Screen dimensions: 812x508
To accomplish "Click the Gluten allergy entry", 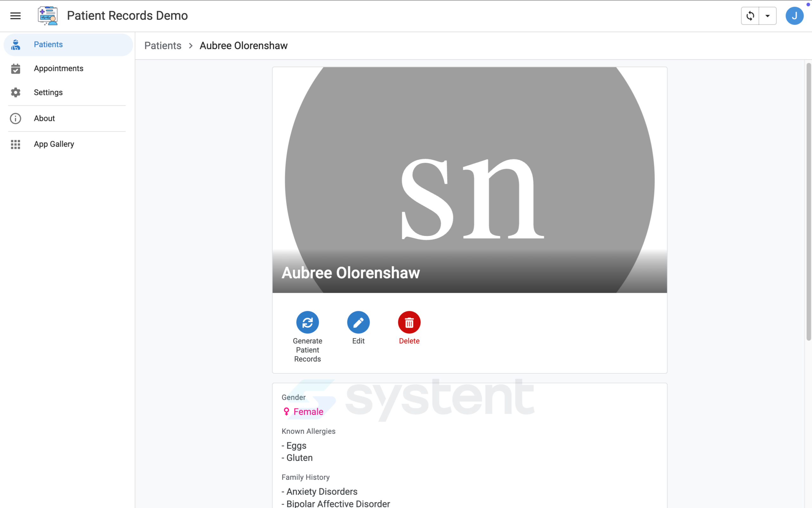I will tap(297, 458).
